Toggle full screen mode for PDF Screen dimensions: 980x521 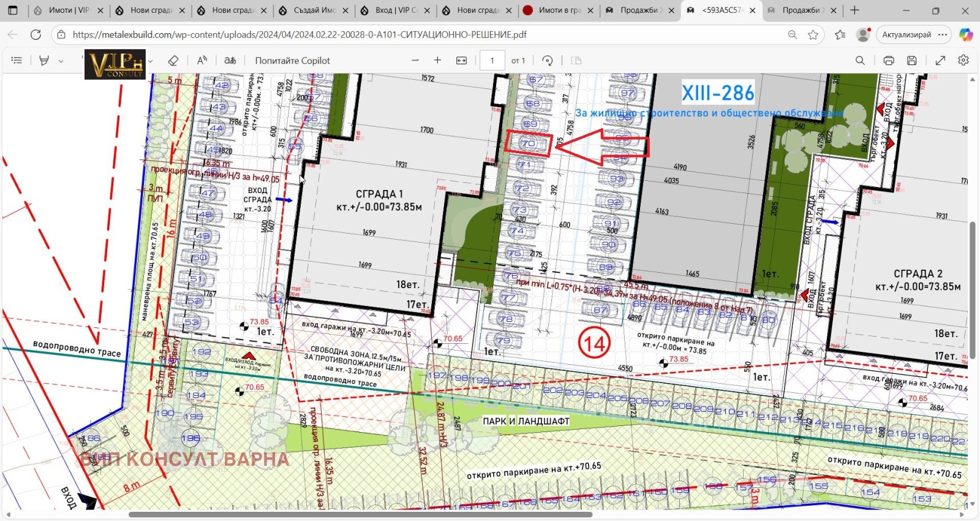pyautogui.click(x=940, y=60)
